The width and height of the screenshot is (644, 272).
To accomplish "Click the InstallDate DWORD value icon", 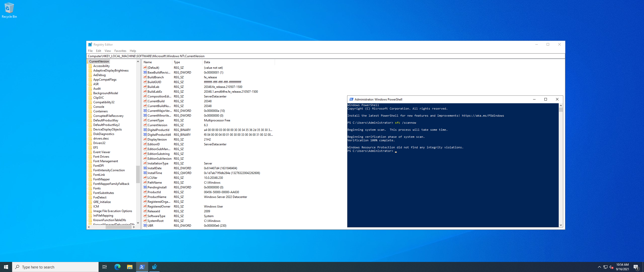I will (x=145, y=168).
